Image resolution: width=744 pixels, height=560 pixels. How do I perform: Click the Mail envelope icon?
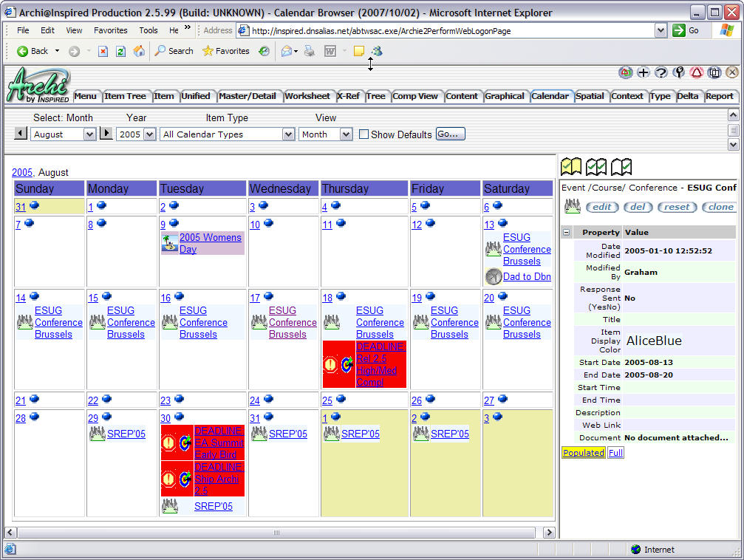(286, 51)
